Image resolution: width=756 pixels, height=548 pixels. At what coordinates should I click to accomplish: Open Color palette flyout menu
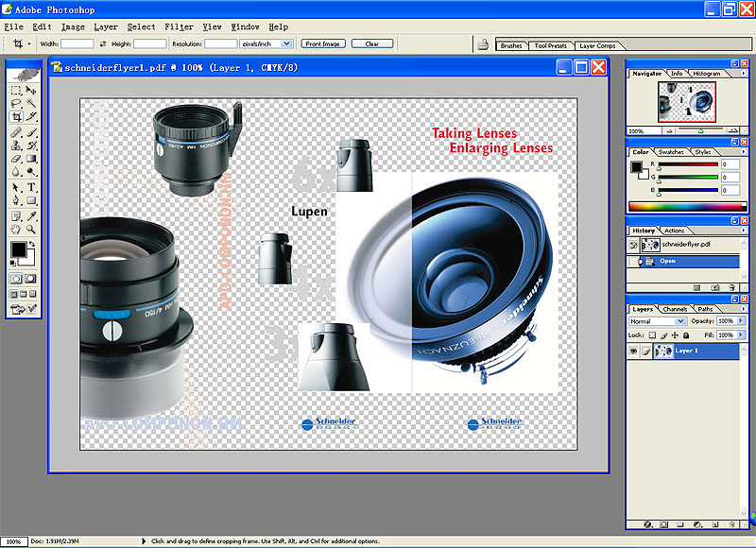743,152
